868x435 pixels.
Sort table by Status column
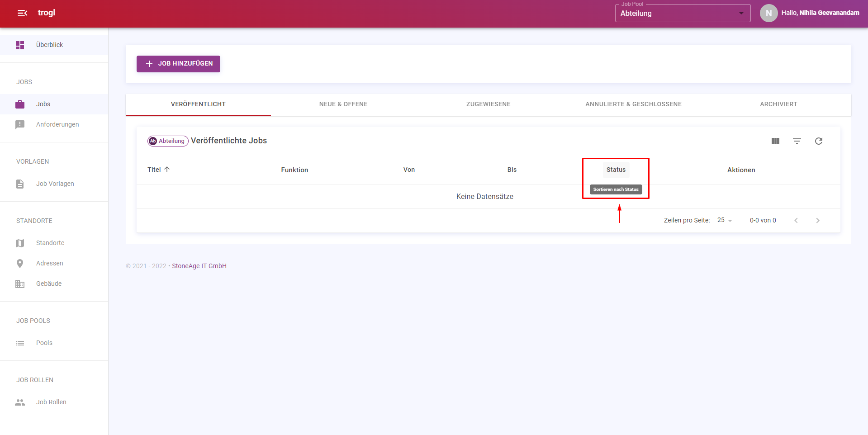pyautogui.click(x=616, y=170)
